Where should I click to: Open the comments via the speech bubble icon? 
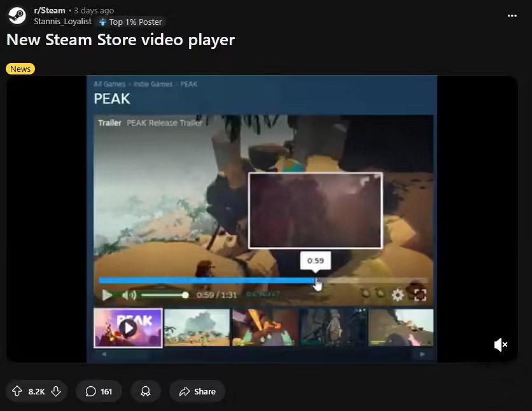coord(90,391)
